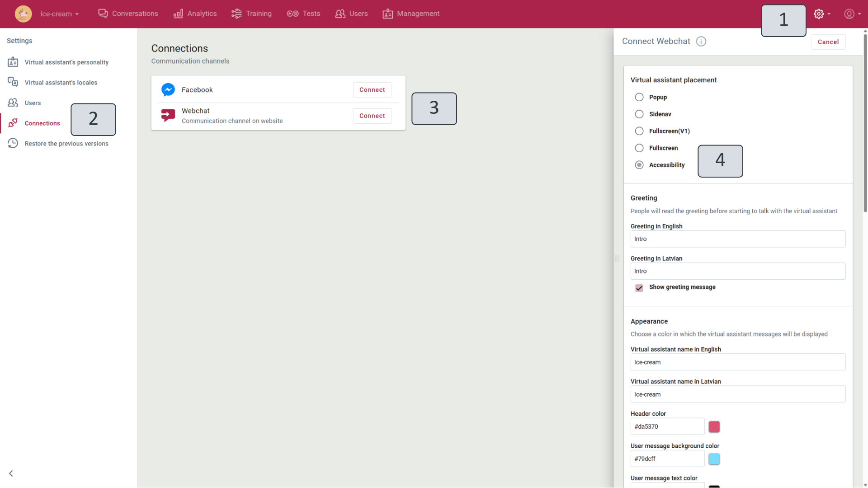
Task: Select the Sidenav placement option
Action: (639, 114)
